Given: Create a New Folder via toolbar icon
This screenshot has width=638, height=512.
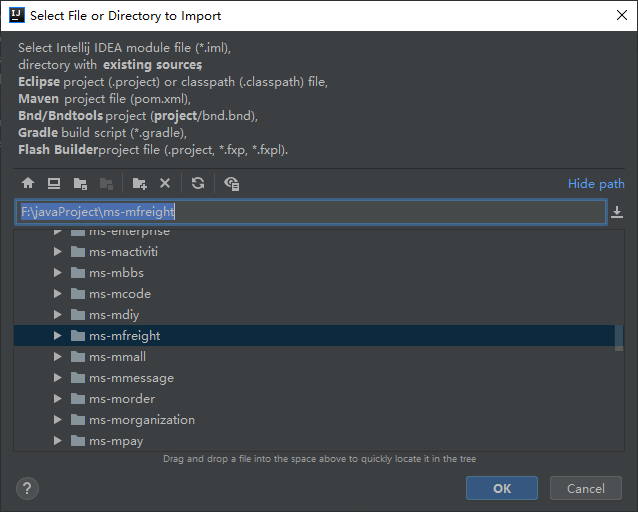Looking at the screenshot, I should point(139,184).
